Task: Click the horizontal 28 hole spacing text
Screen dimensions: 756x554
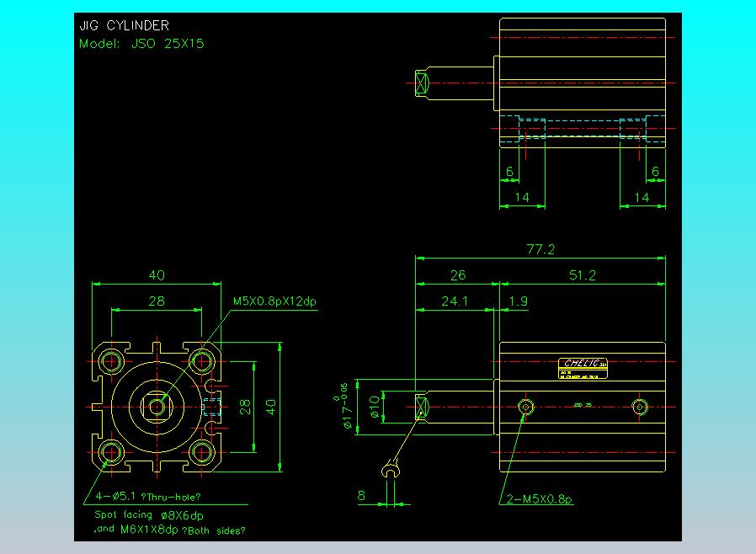Action: point(157,301)
